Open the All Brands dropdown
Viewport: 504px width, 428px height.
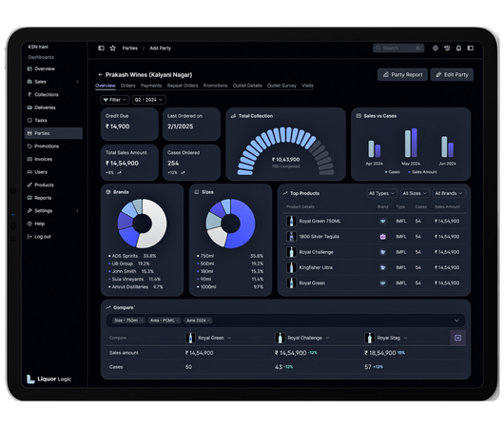[449, 193]
